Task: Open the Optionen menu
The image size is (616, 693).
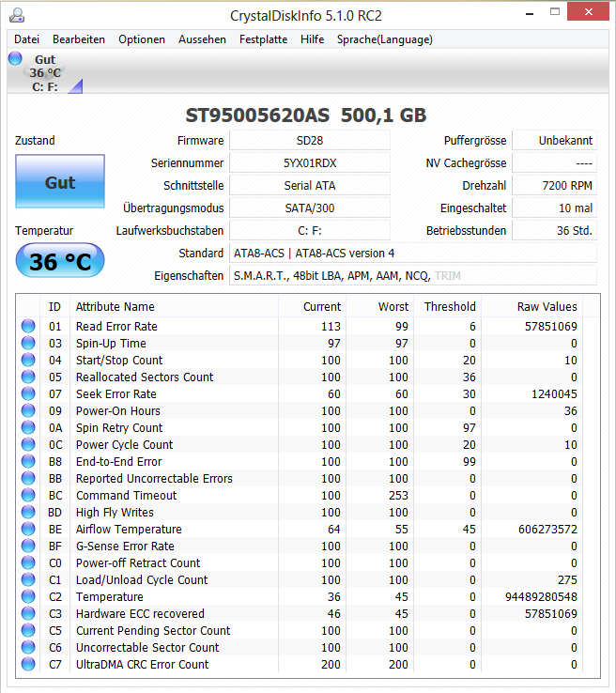Action: pos(142,39)
